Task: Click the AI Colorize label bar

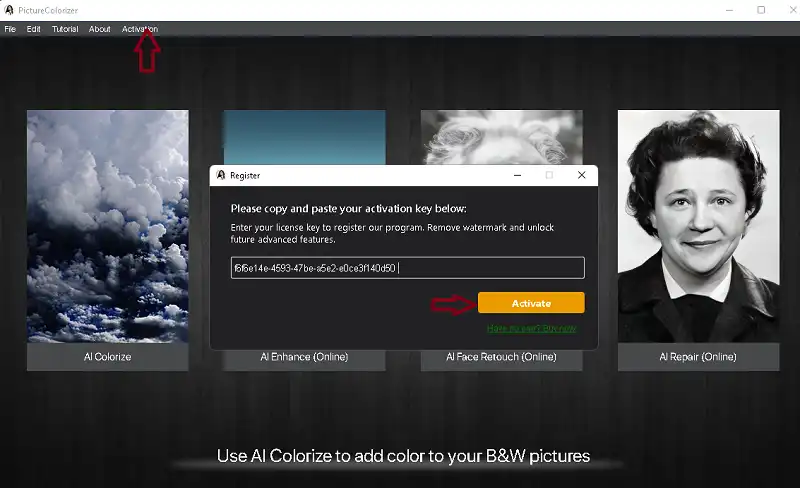Action: pos(107,357)
